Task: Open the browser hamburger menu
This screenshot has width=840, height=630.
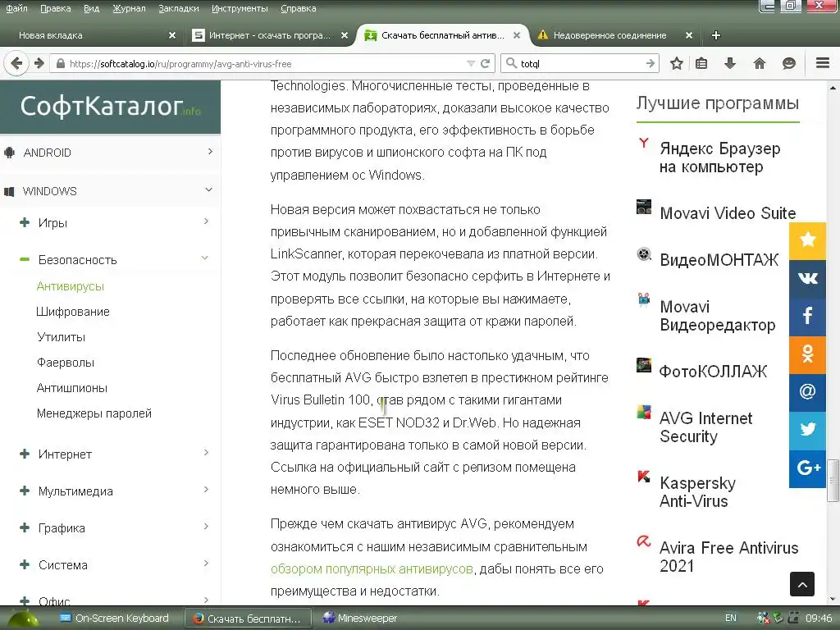Action: (823, 63)
